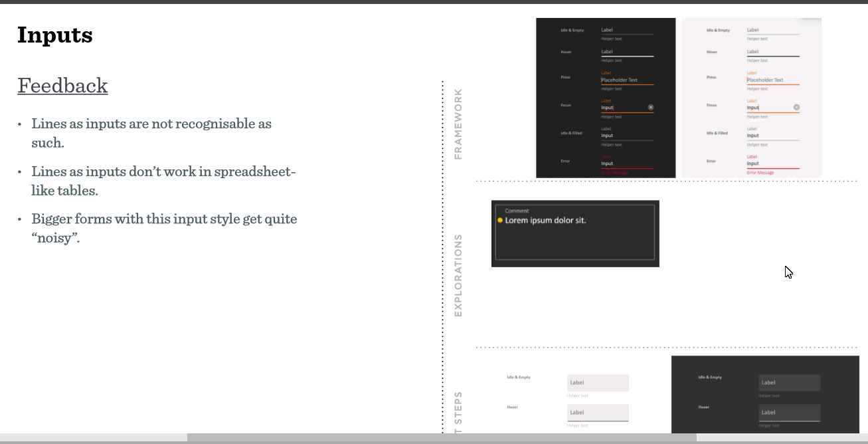Screen dimensions: 868x444
Task: Select the light theme Idle & Filled Input field
Action: 772,136
